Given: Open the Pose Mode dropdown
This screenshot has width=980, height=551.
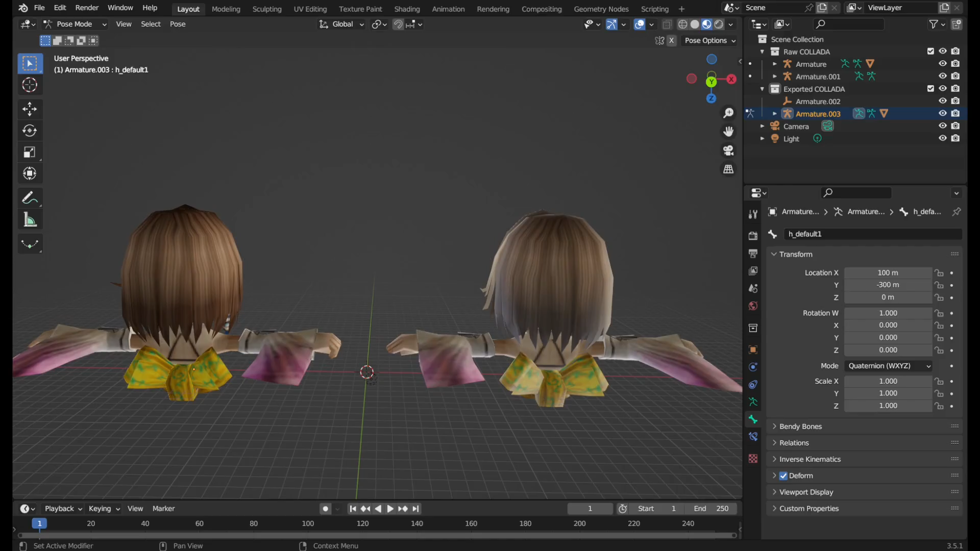Looking at the screenshot, I should point(75,24).
